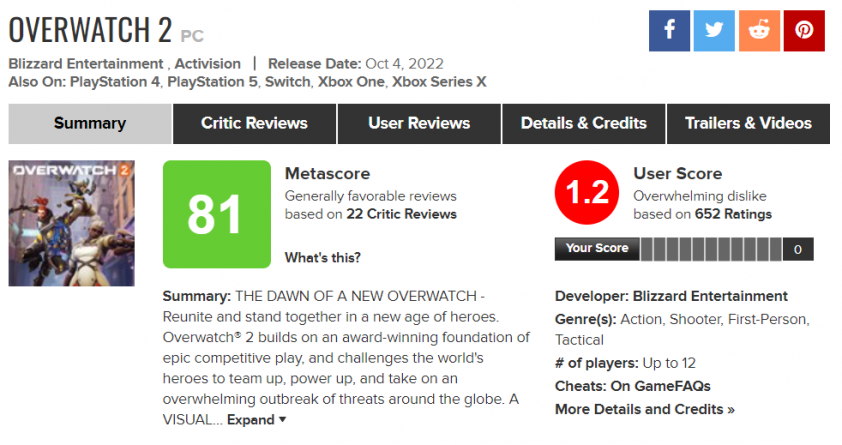
Task: Open More Details and Credits link
Action: tap(644, 409)
